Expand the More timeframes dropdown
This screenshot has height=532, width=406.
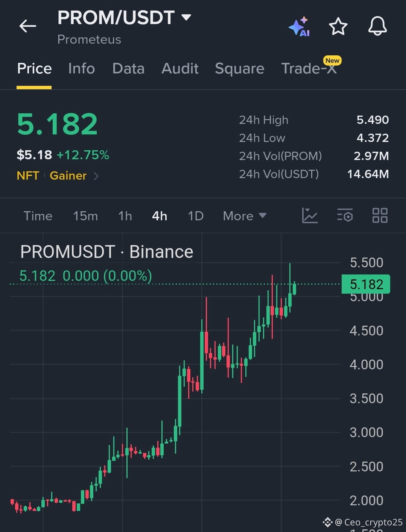[245, 216]
